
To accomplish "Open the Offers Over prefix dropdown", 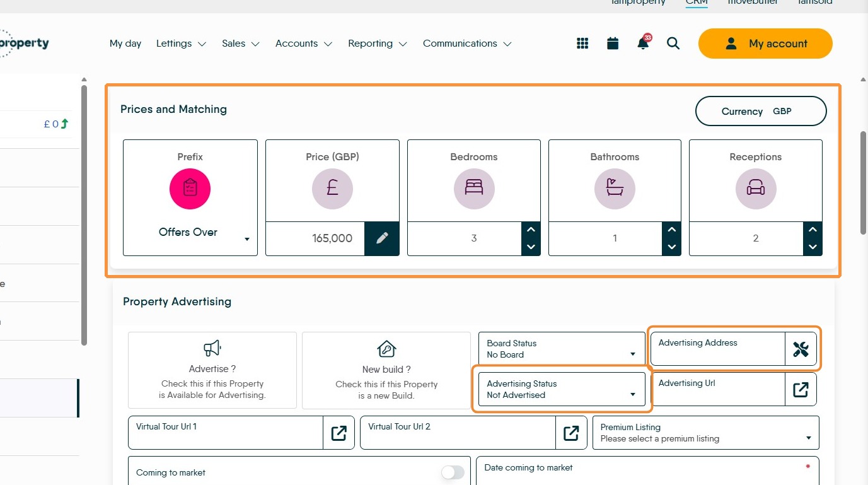I will click(190, 233).
